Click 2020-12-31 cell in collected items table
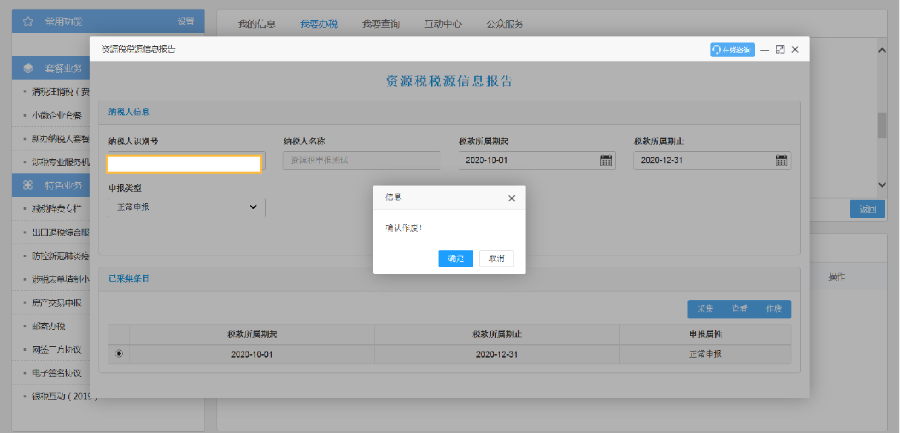 point(497,354)
